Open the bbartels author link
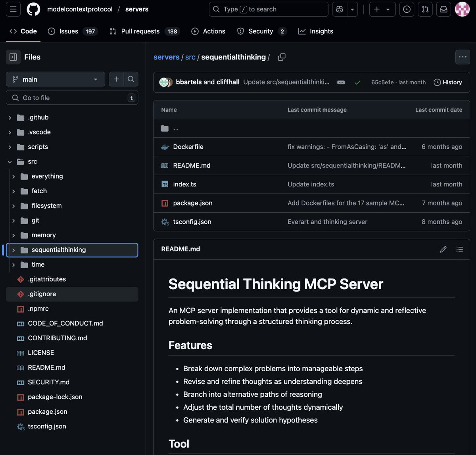This screenshot has width=476, height=455. (189, 82)
